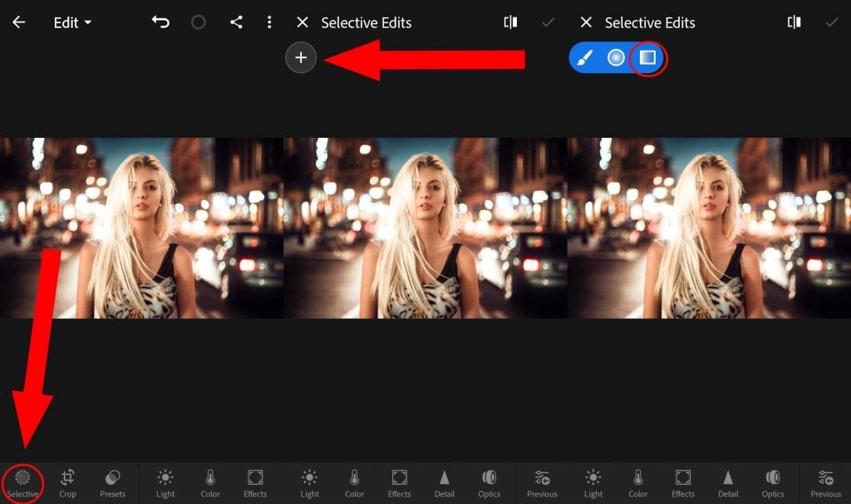Expand the Edit dropdown menu
851x504 pixels.
coord(73,22)
